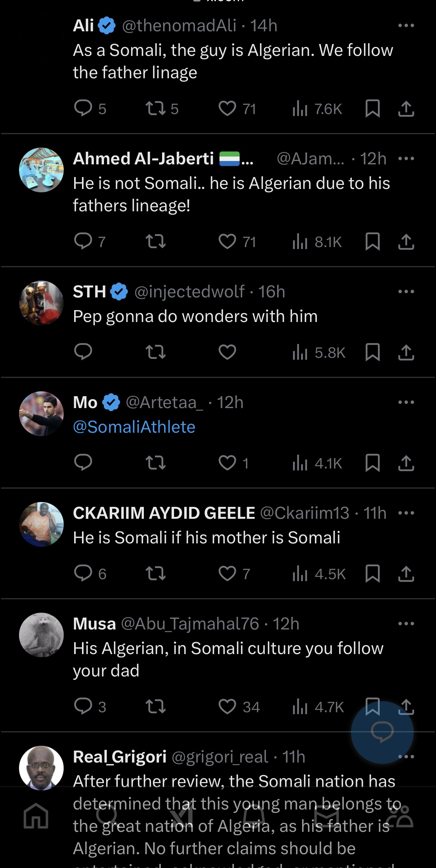
Task: Tap the floating compose reply button
Action: [382, 732]
